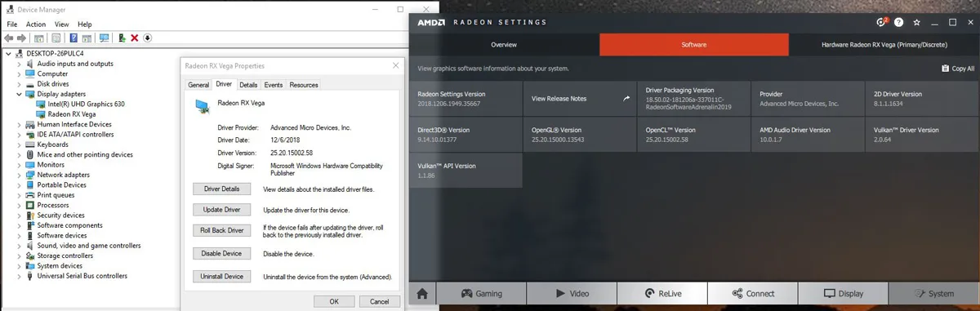The width and height of the screenshot is (980, 311).
Task: Switch to the Events tab in Properties
Action: click(x=274, y=85)
